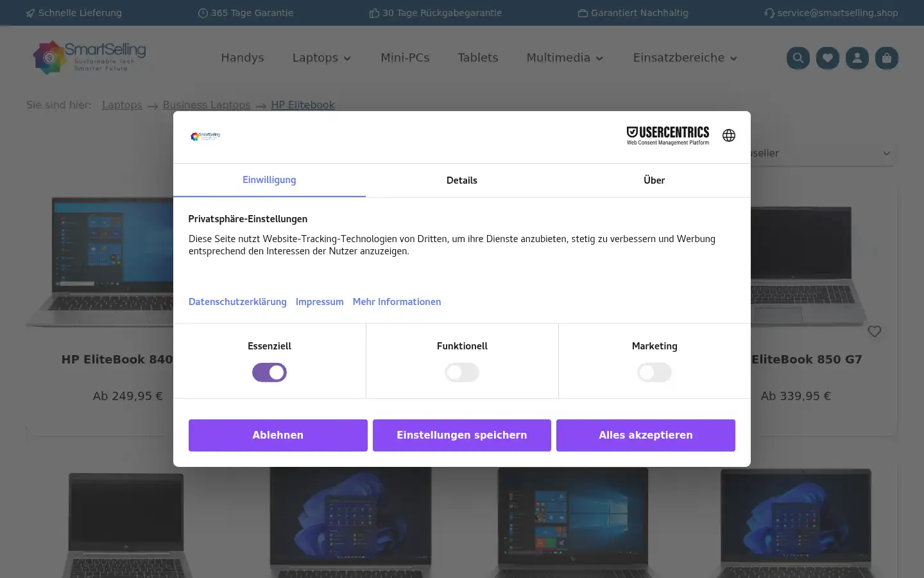Expand the Einsatzbereiche menu
This screenshot has height=578, width=924.
click(x=685, y=58)
